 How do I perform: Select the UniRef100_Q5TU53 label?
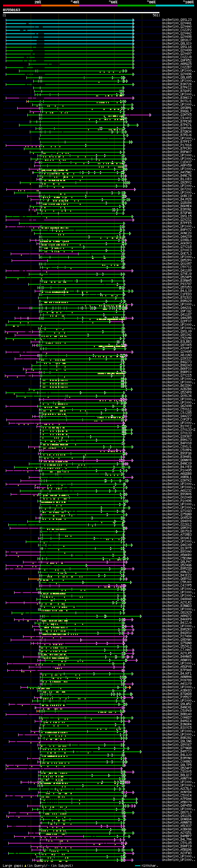tap(177, 287)
